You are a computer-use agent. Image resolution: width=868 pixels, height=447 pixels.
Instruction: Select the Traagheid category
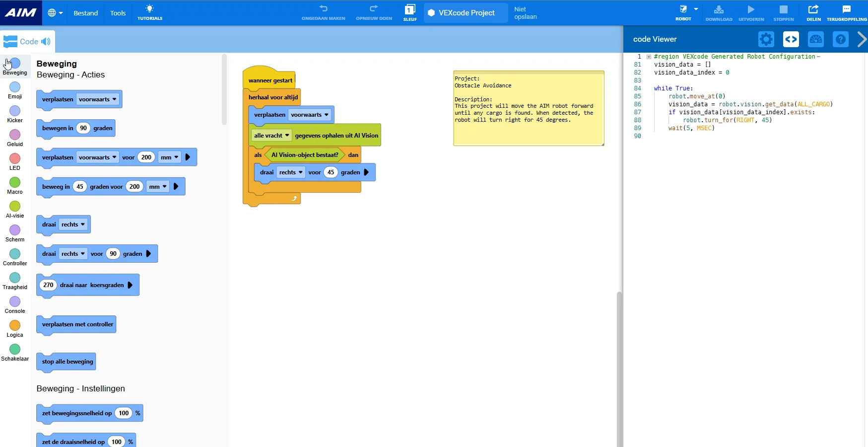(x=15, y=281)
